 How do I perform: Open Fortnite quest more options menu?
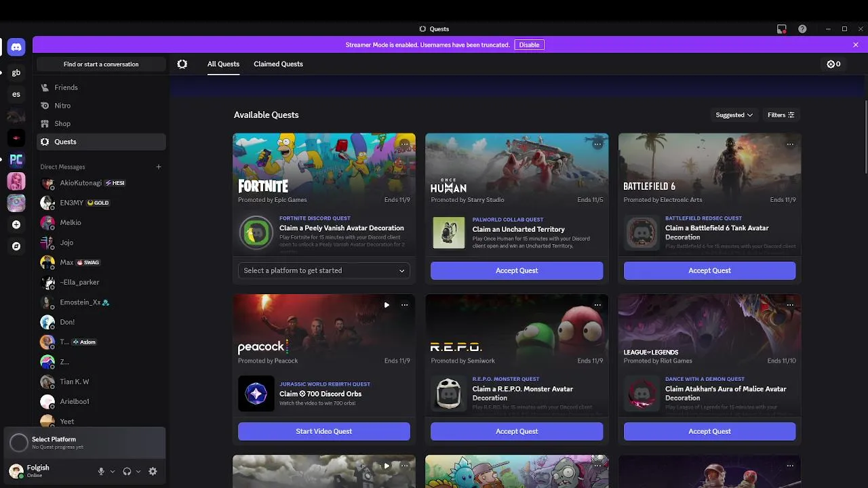pyautogui.click(x=405, y=144)
